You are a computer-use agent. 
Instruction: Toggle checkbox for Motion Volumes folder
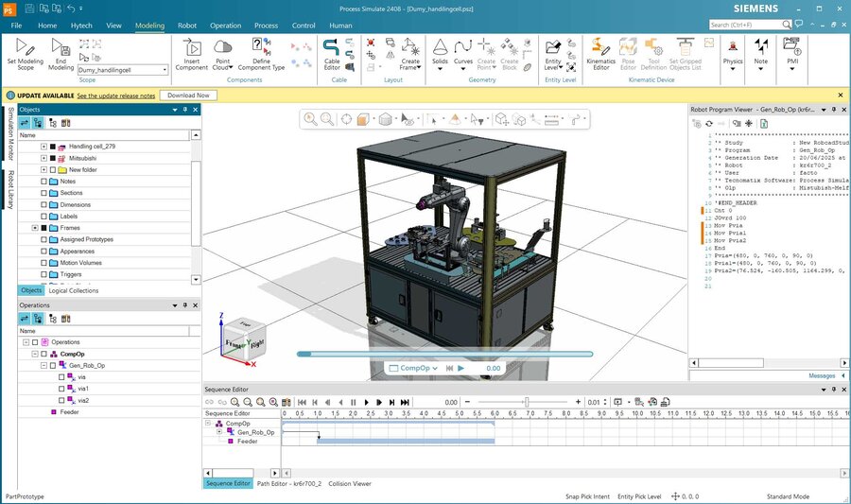(x=43, y=263)
